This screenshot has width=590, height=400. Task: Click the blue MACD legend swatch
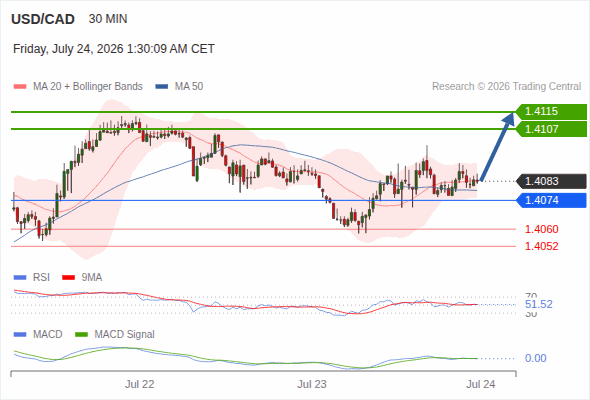tap(20, 335)
